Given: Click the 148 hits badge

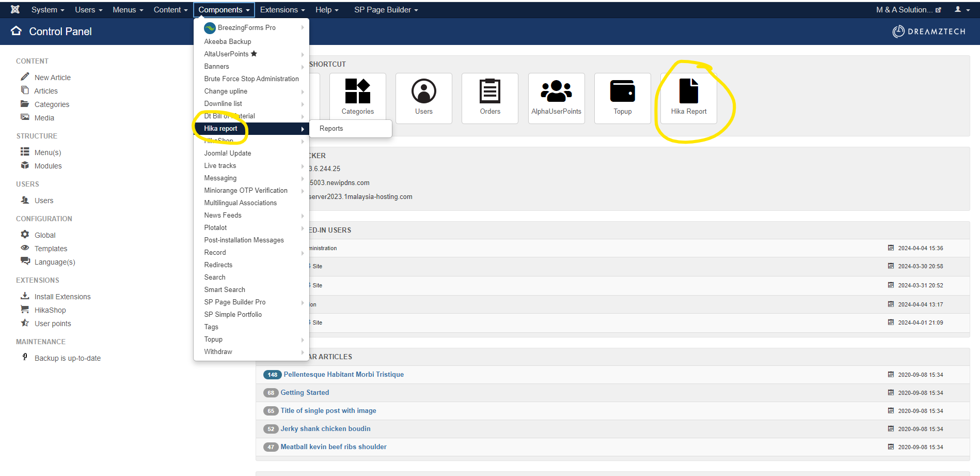Looking at the screenshot, I should tap(272, 375).
